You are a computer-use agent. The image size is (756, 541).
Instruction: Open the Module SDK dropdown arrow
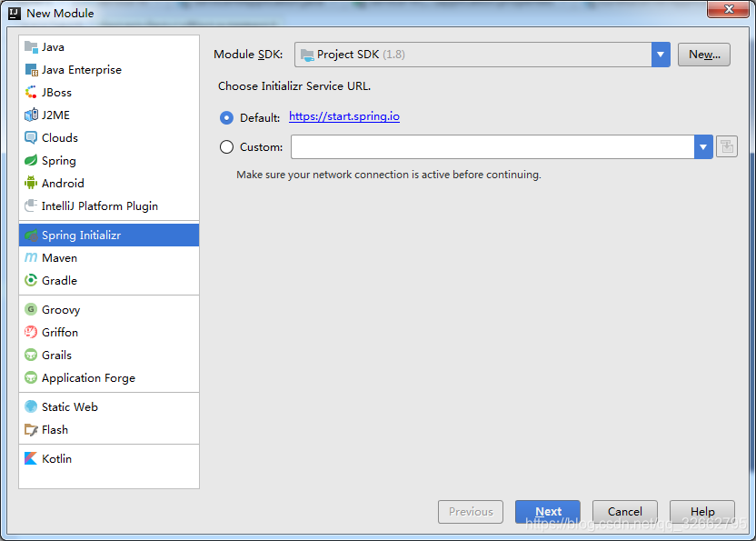coord(661,55)
